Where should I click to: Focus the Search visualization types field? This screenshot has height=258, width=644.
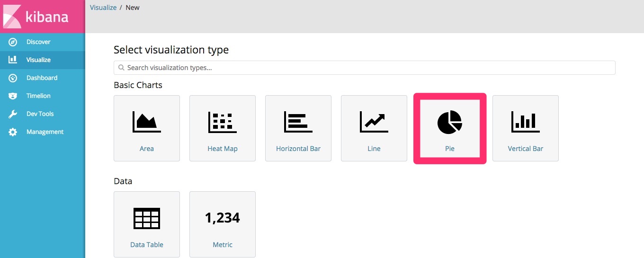point(365,68)
